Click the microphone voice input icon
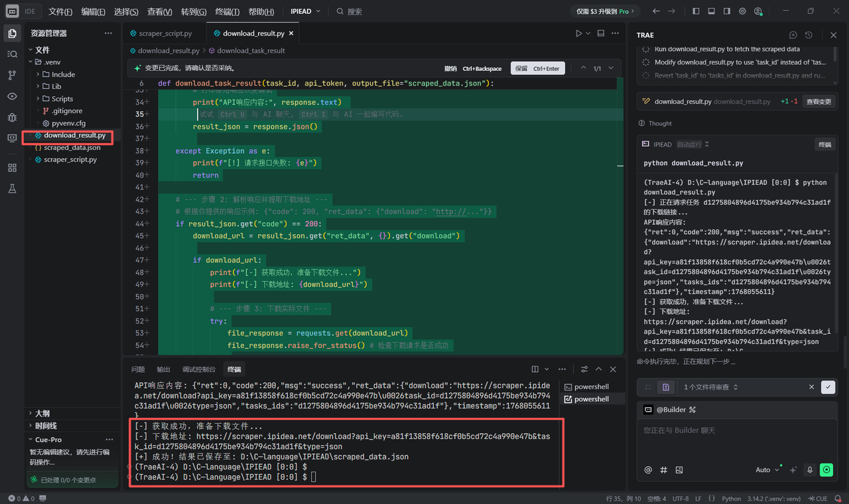Image resolution: width=849 pixels, height=504 pixels. 810,470
